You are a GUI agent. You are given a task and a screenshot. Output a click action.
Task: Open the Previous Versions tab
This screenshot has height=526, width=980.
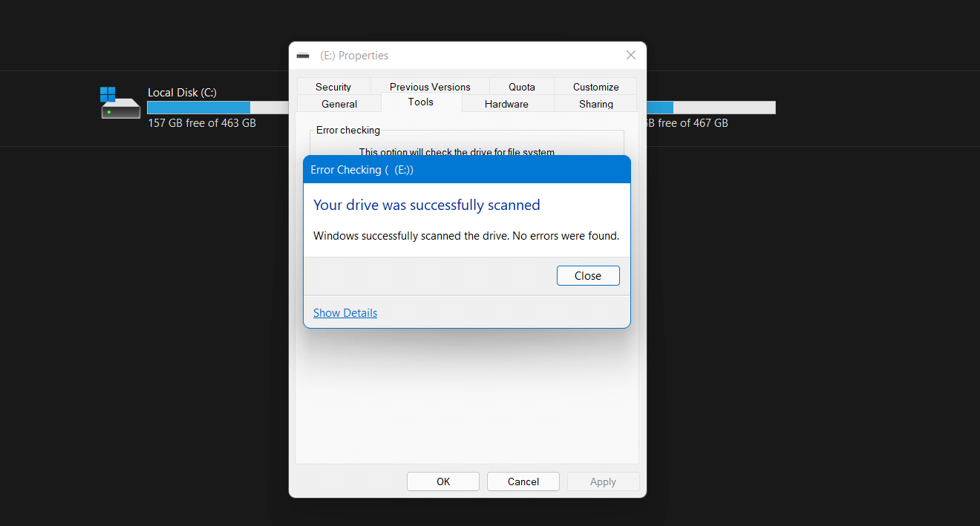430,87
